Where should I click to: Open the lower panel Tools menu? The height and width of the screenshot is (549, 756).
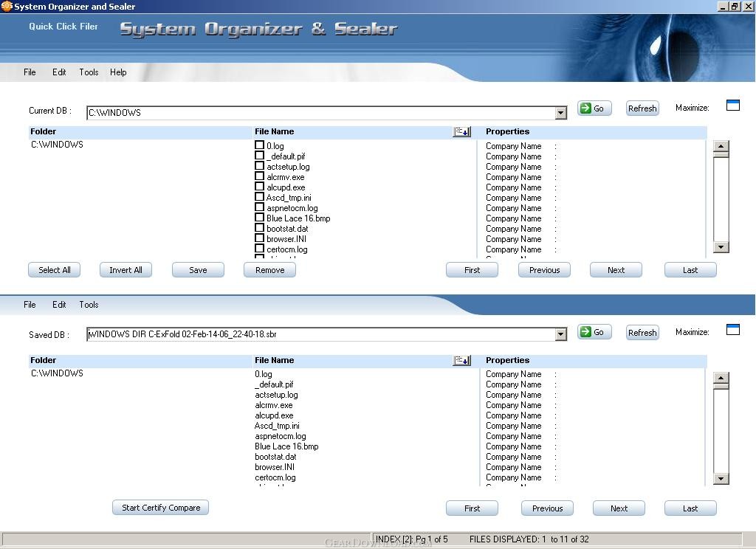point(89,305)
